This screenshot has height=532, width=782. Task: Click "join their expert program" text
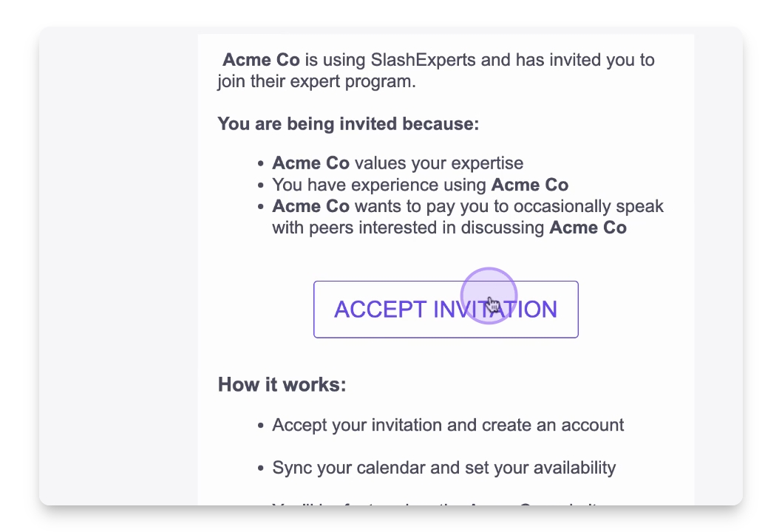[x=316, y=81]
